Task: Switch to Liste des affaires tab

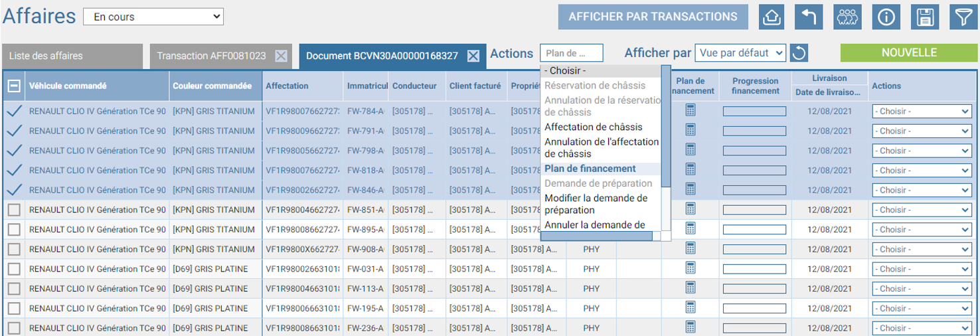Action: click(72, 56)
